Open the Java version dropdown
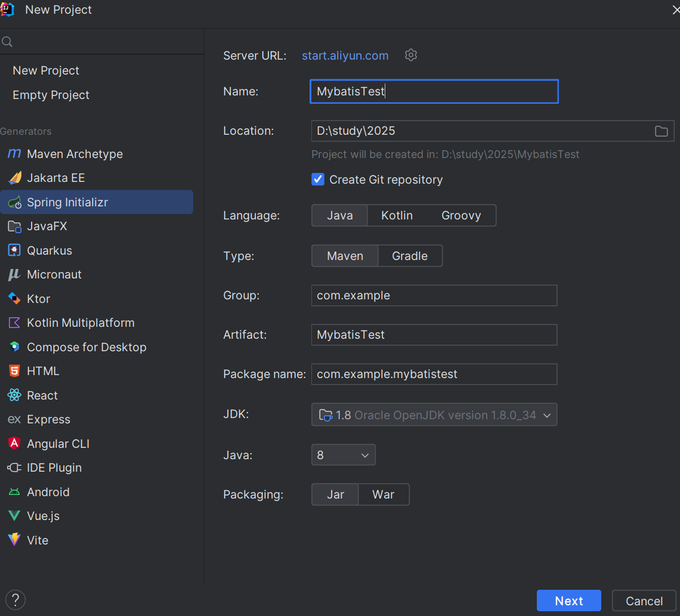This screenshot has width=680, height=616. pyautogui.click(x=343, y=455)
